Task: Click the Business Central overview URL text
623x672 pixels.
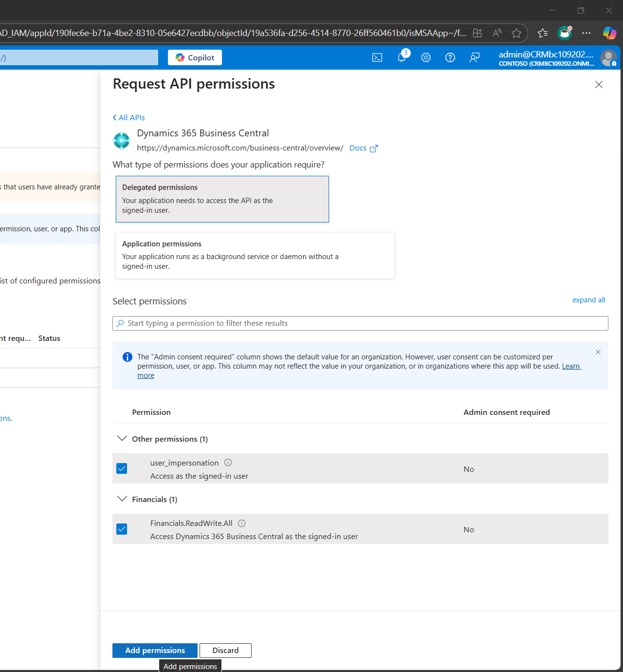Action: pos(240,148)
